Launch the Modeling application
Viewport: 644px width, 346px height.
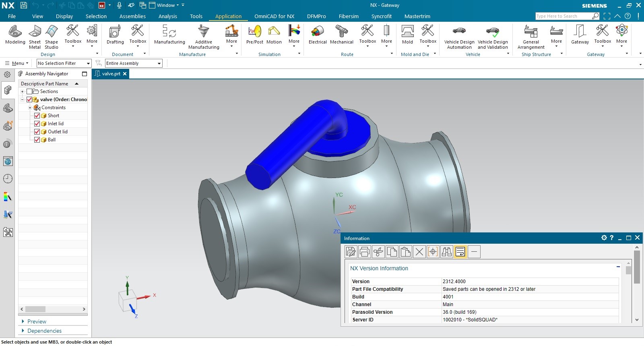(x=15, y=35)
